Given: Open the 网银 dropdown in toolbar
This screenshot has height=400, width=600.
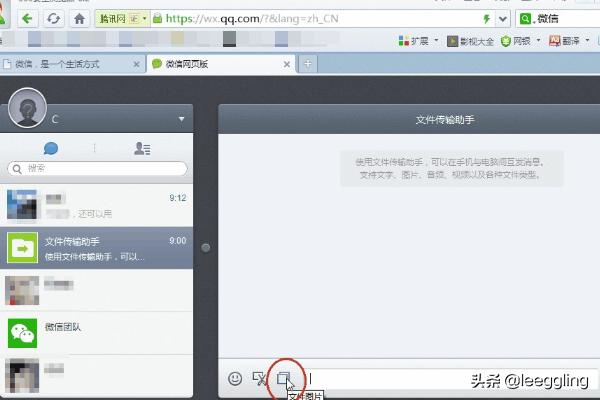Looking at the screenshot, I should coord(526,42).
